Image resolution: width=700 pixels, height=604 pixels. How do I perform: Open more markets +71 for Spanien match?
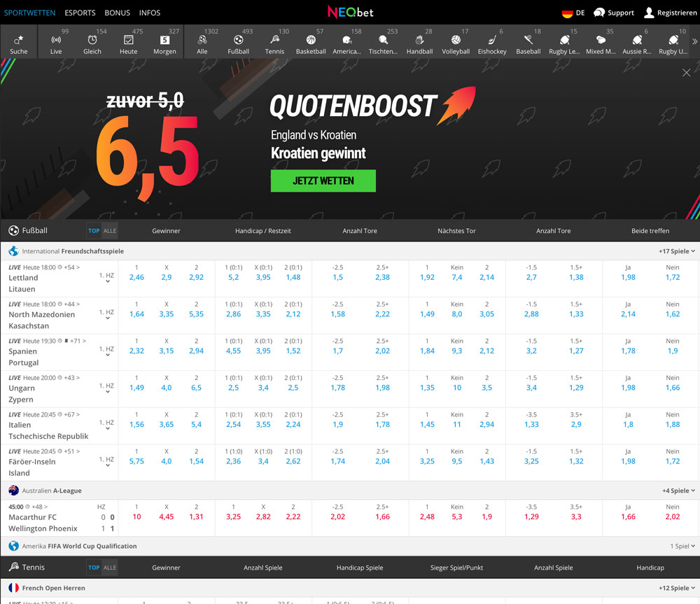tap(78, 341)
